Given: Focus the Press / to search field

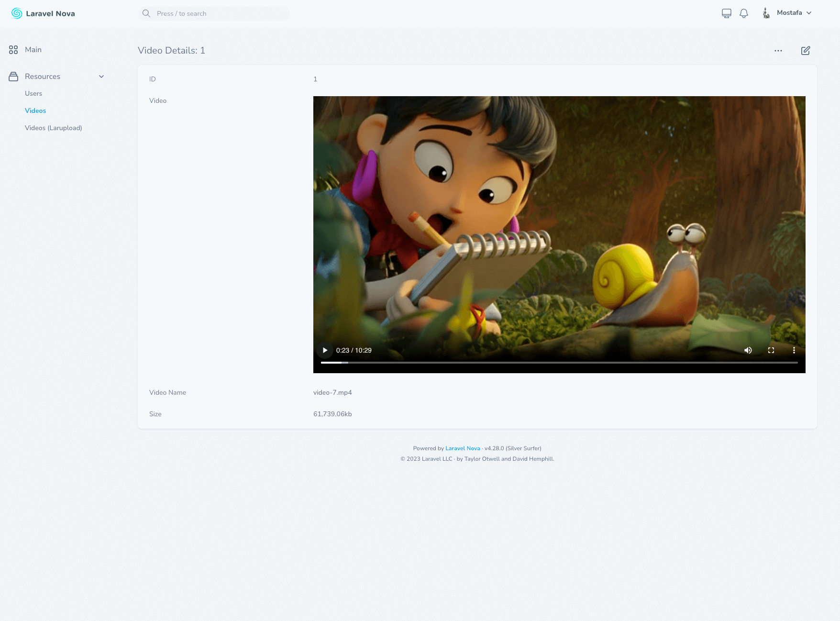Looking at the screenshot, I should 214,13.
